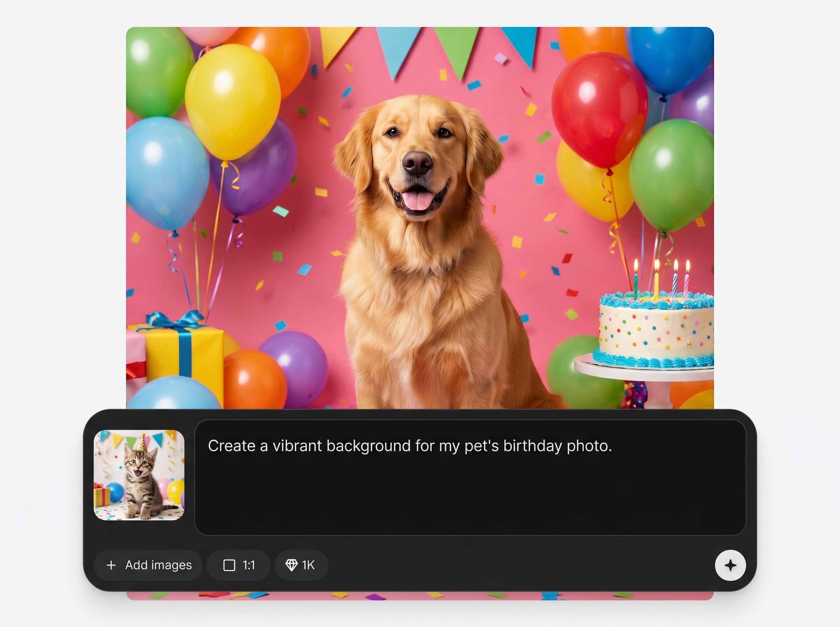Click the diamond quality icon
The height and width of the screenshot is (627, 840).
pyautogui.click(x=291, y=565)
